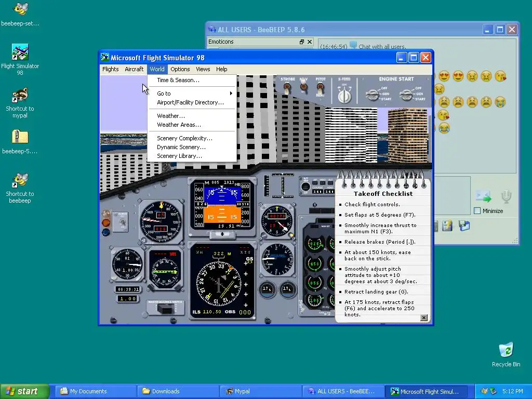This screenshot has height=399, width=532.
Task: Select the beebeep-5 zip archive icon
Action: 20,142
